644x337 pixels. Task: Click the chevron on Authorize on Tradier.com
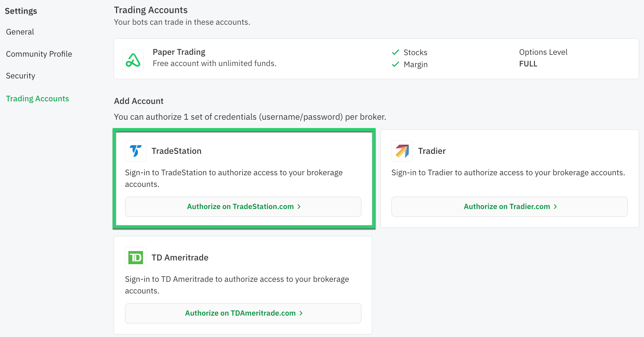point(556,206)
